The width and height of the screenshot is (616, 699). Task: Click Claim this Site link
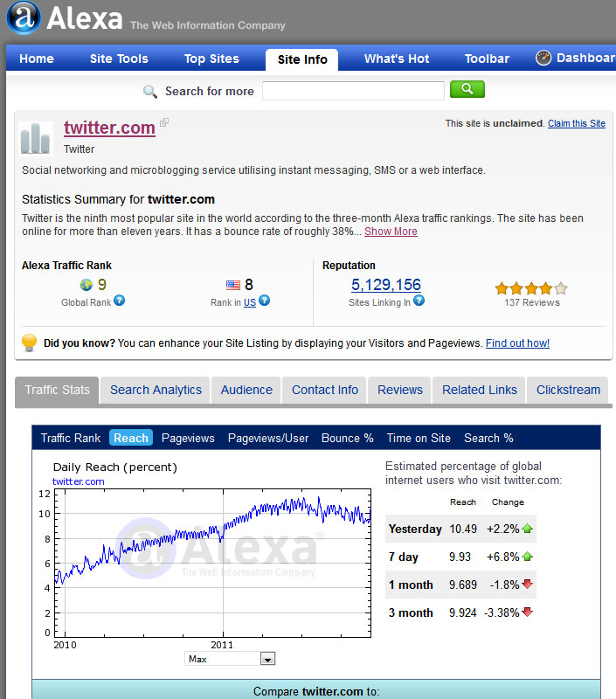point(577,123)
